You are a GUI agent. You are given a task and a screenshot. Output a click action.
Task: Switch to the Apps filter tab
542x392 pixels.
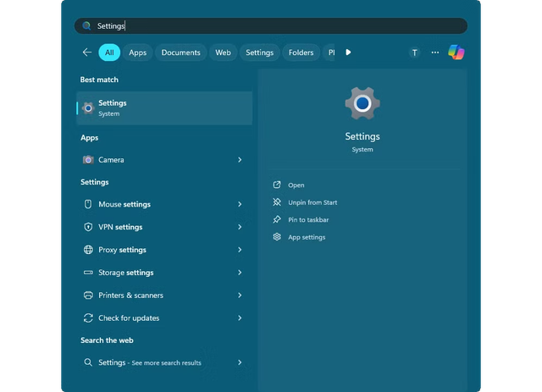point(137,52)
